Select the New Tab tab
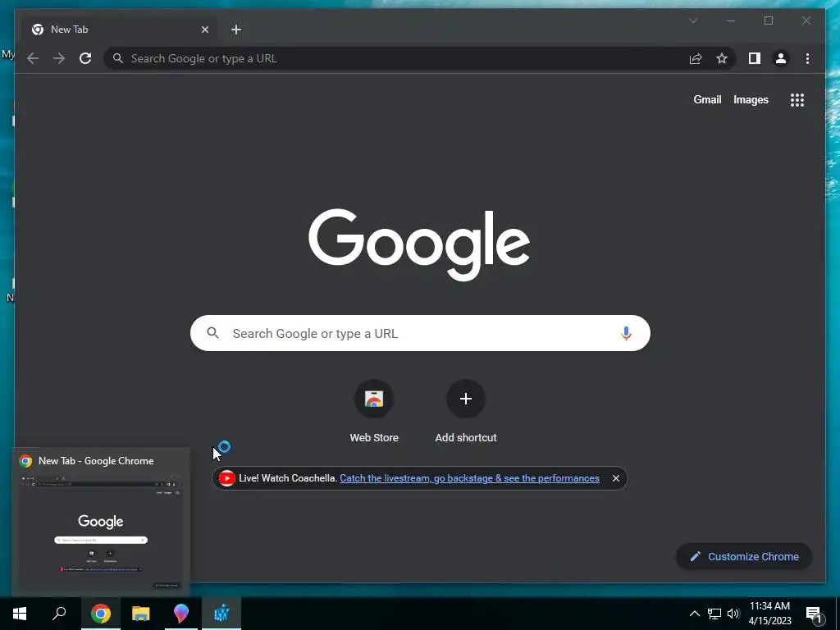Image resolution: width=840 pixels, height=630 pixels. pyautogui.click(x=120, y=30)
